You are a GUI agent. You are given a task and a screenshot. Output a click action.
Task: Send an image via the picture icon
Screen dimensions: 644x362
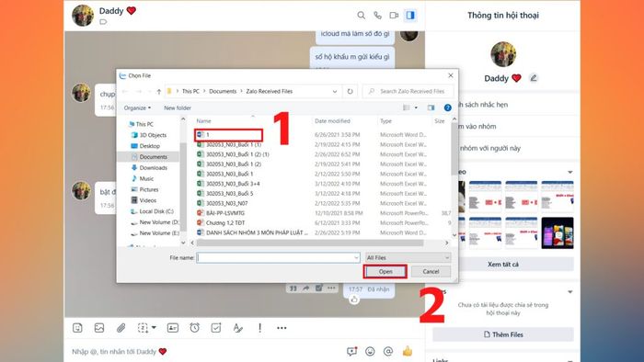tap(99, 328)
